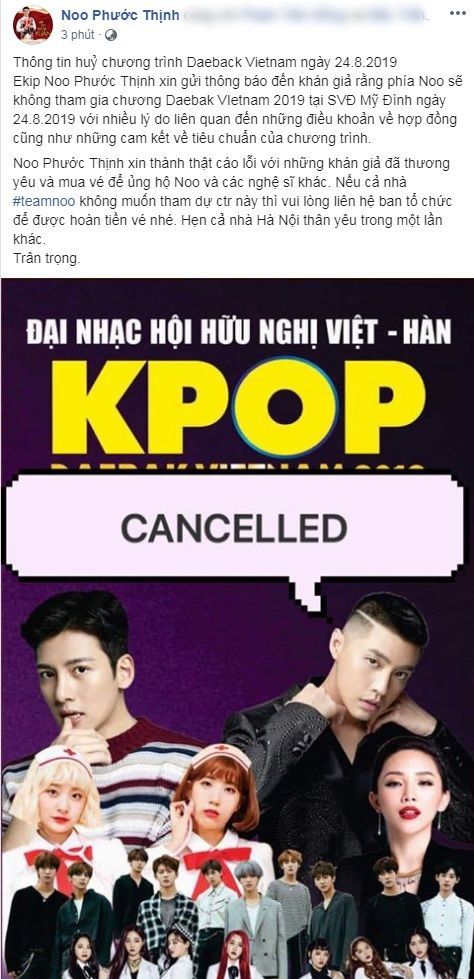Click the yellow KPOP title on the poster
The height and width of the screenshot is (979, 474).
238,406
